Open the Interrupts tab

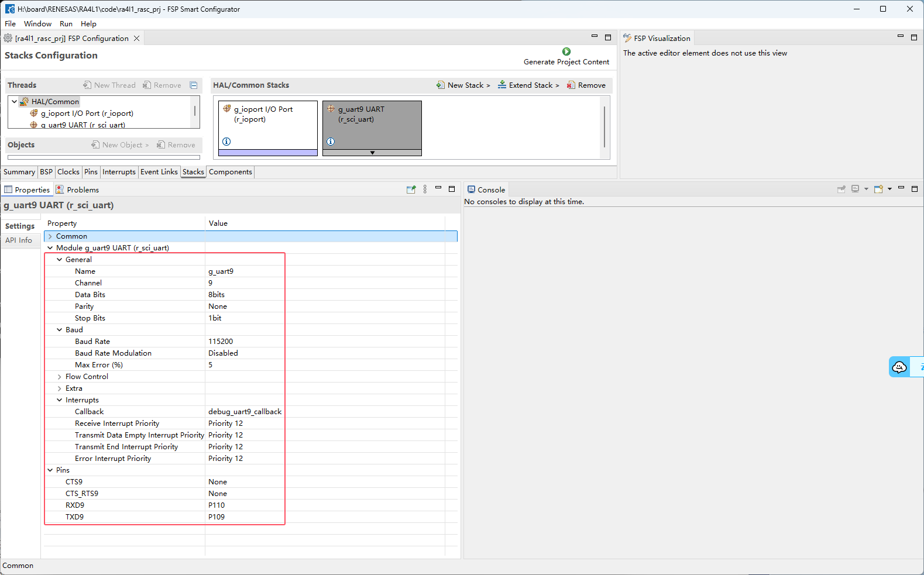(119, 172)
